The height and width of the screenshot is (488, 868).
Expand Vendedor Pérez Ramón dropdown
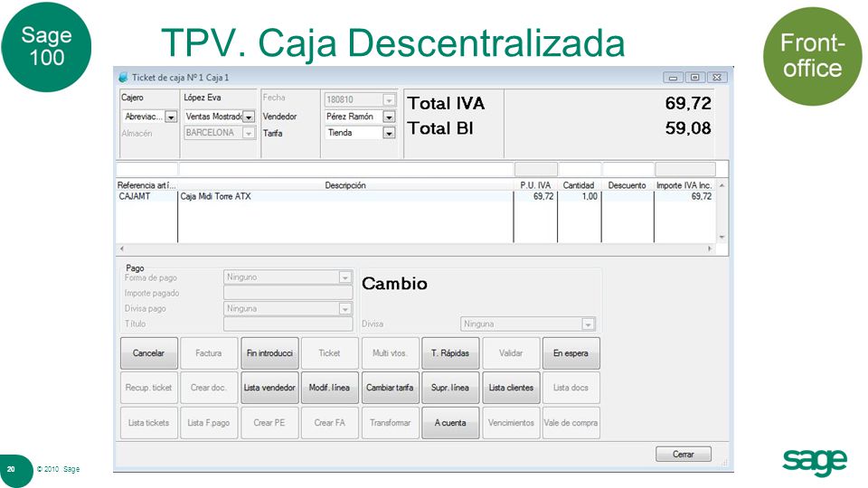coord(389,117)
